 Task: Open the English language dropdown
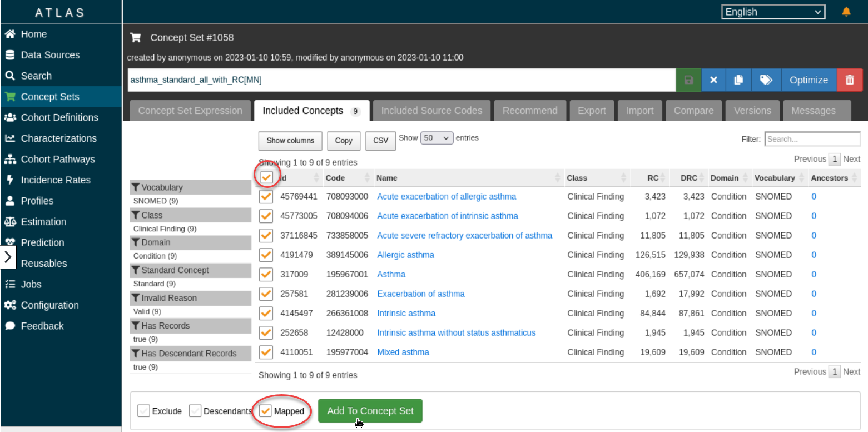[x=773, y=12]
